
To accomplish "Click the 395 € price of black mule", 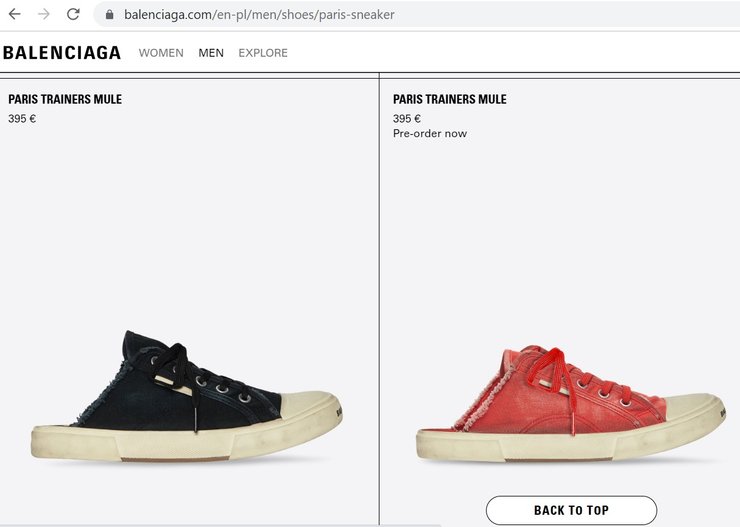I will (x=22, y=119).
